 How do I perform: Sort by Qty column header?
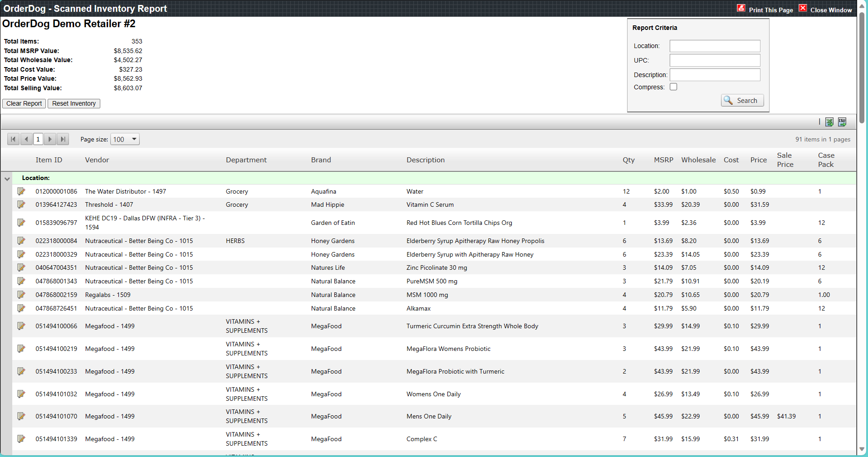(x=628, y=160)
